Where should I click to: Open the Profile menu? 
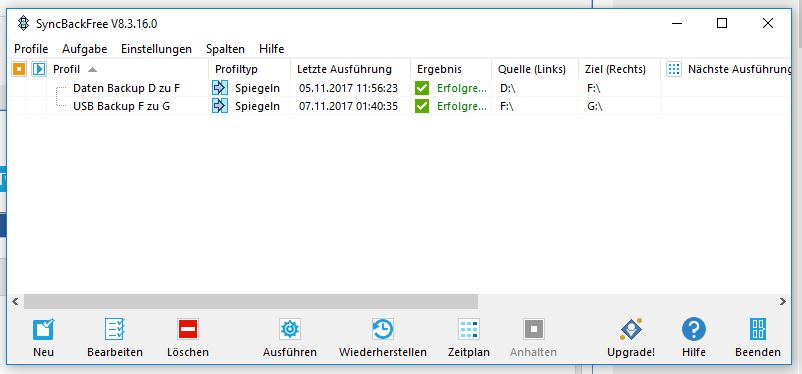(31, 49)
